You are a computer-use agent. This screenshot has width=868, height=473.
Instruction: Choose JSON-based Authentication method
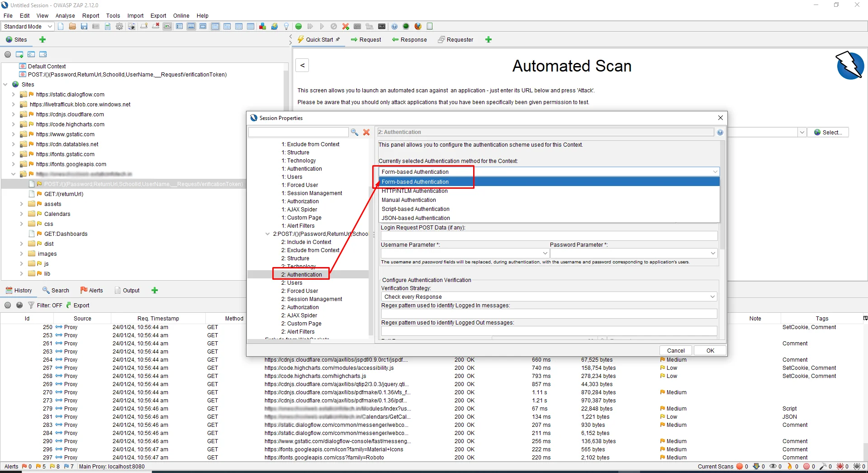415,218
